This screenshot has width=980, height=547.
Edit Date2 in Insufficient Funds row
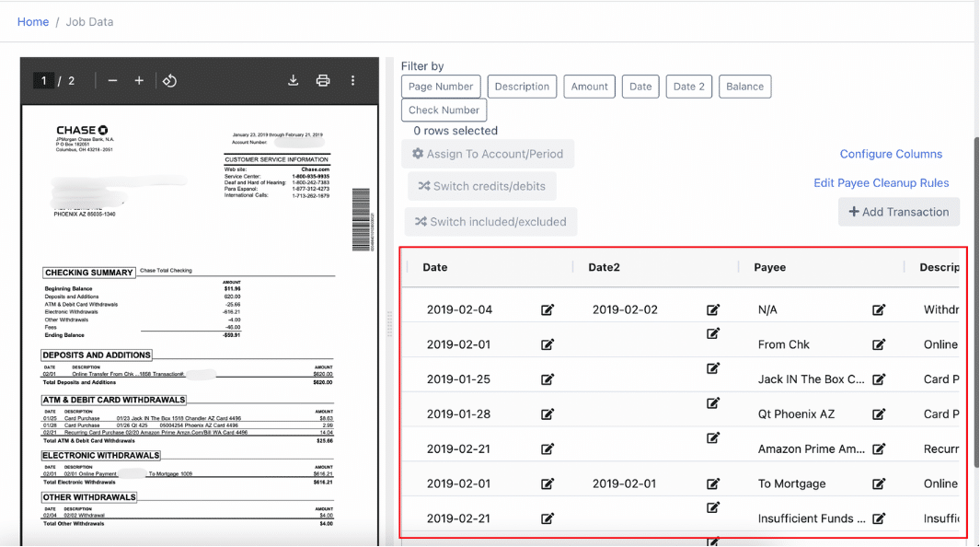coord(713,507)
